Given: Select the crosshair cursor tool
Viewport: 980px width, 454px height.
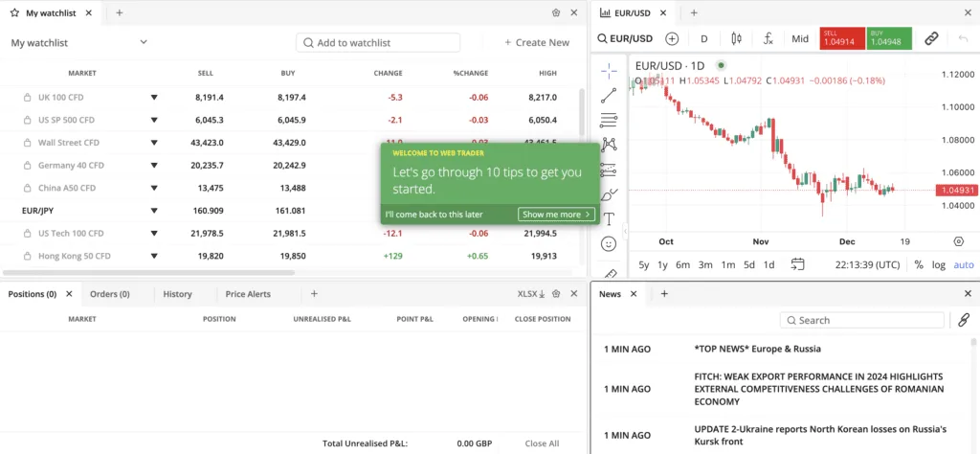Looking at the screenshot, I should [x=609, y=70].
